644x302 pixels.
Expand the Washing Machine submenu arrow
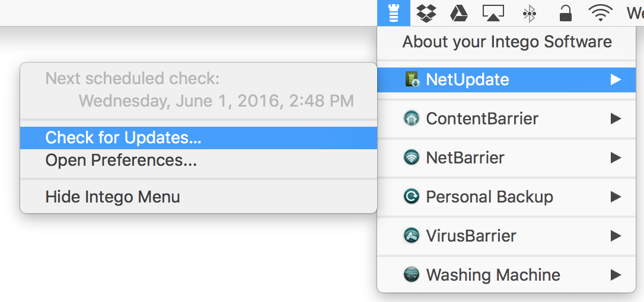click(616, 275)
